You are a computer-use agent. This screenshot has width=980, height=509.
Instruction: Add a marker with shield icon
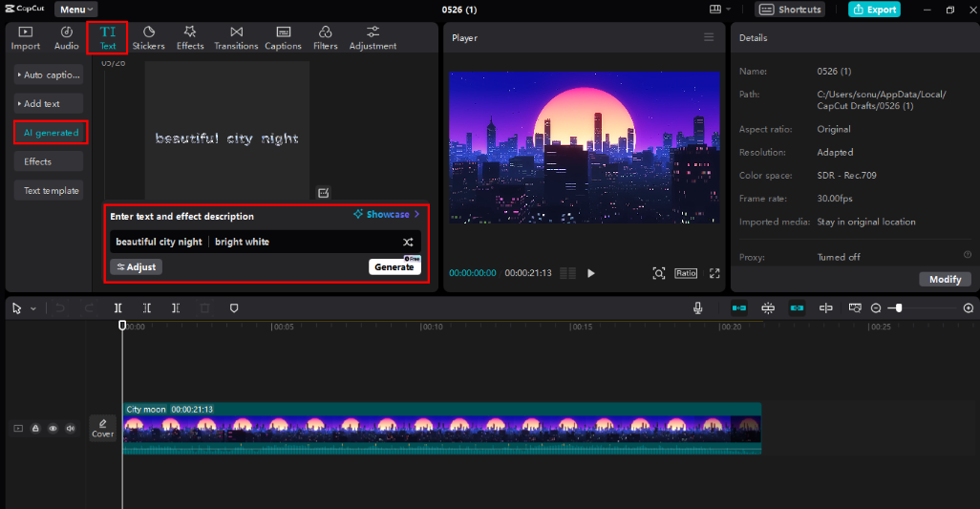(x=234, y=308)
